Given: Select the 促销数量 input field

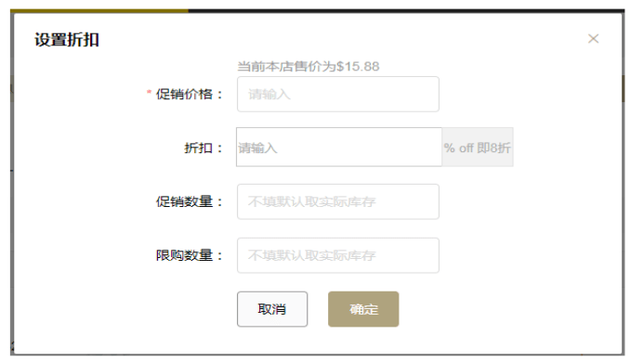Looking at the screenshot, I should pos(338,201).
